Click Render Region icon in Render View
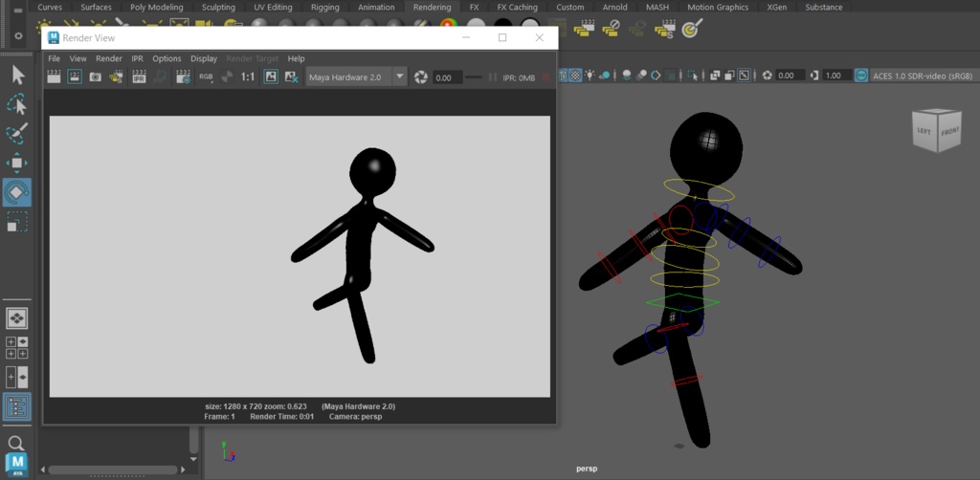This screenshot has width=980, height=480. pos(75,76)
